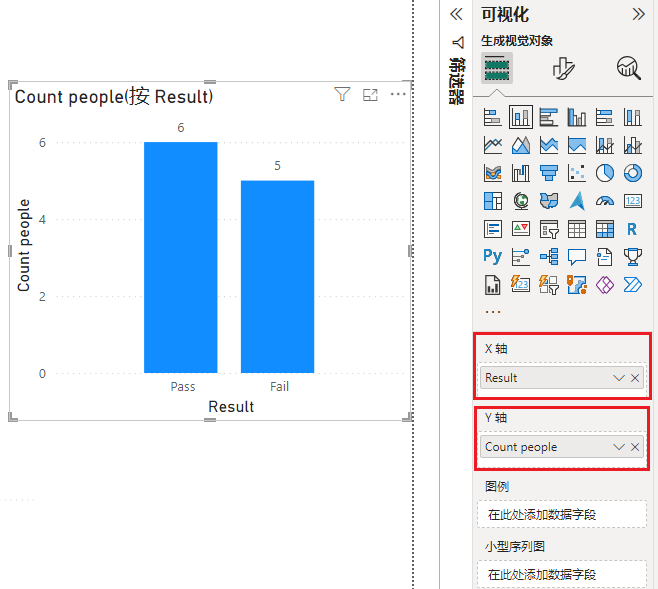
Task: Switch to the analytics magnifier tab
Action: [x=629, y=68]
